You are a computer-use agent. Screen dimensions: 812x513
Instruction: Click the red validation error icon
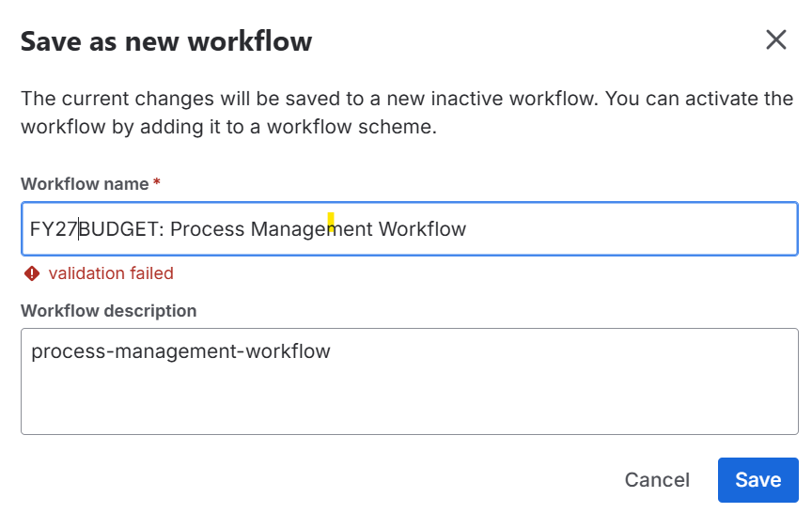(x=32, y=273)
